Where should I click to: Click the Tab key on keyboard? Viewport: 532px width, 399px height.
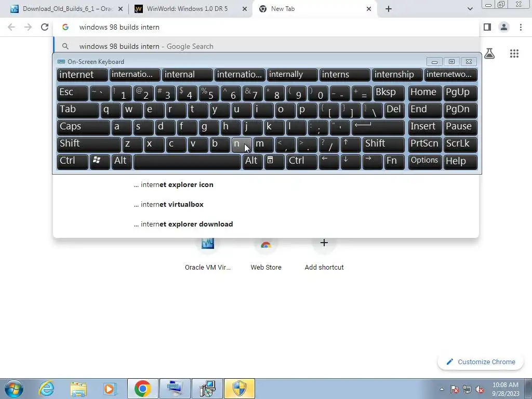point(78,110)
